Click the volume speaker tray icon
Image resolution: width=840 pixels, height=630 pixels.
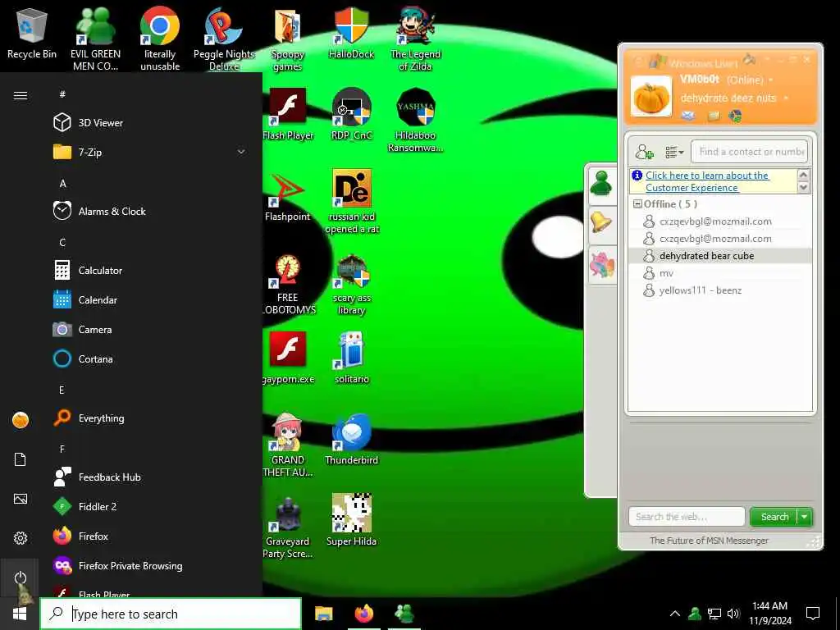[x=733, y=614]
